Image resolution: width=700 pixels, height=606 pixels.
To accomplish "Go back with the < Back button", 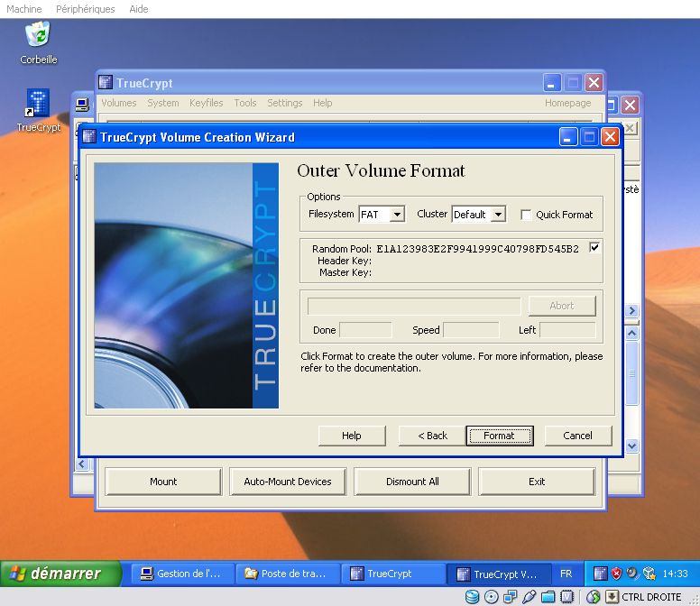I will [x=432, y=436].
